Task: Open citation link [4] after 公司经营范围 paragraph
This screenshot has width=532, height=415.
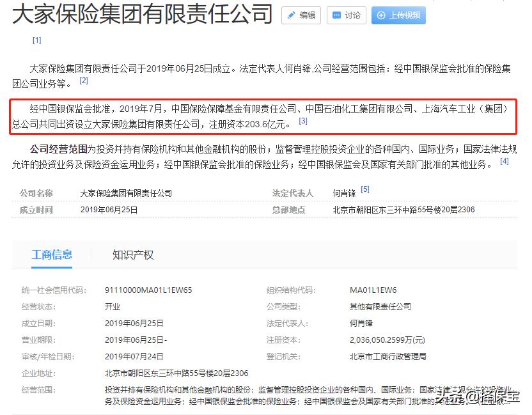Action: click(x=506, y=162)
